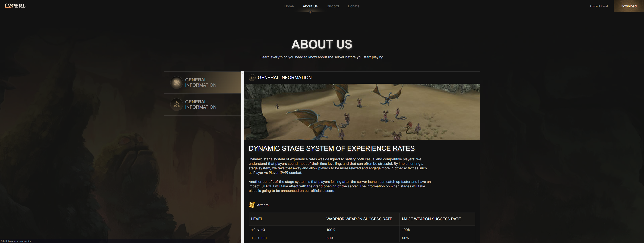Click the three-figures icon in second sidebar tab
The width and height of the screenshot is (644, 243).
(x=176, y=104)
